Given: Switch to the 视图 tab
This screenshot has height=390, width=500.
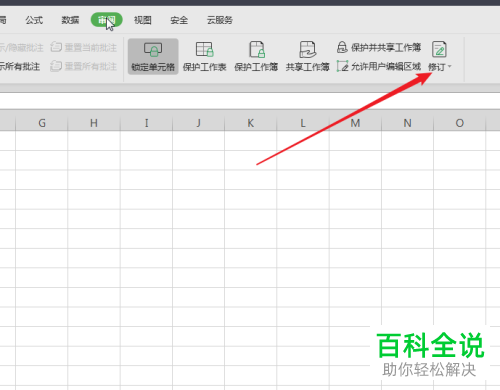Looking at the screenshot, I should (143, 20).
